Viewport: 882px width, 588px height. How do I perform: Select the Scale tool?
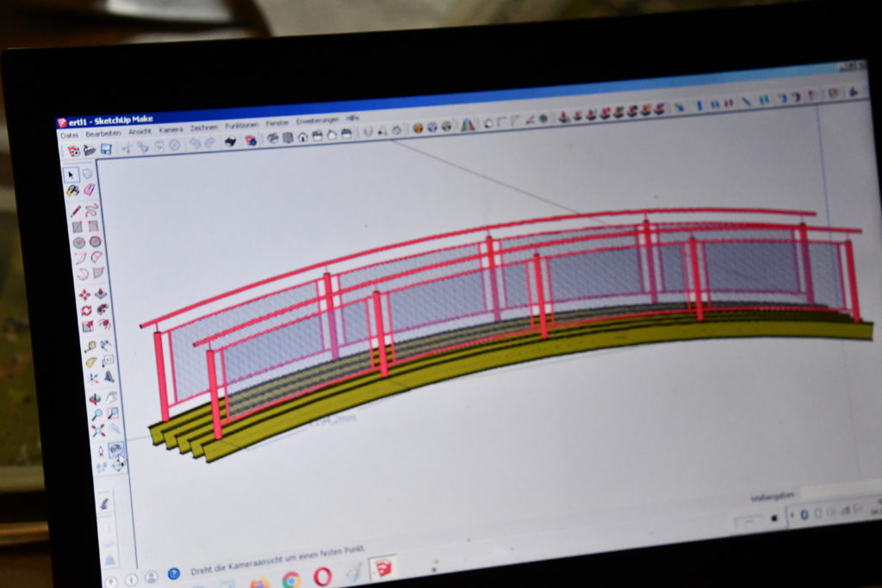pos(88,326)
